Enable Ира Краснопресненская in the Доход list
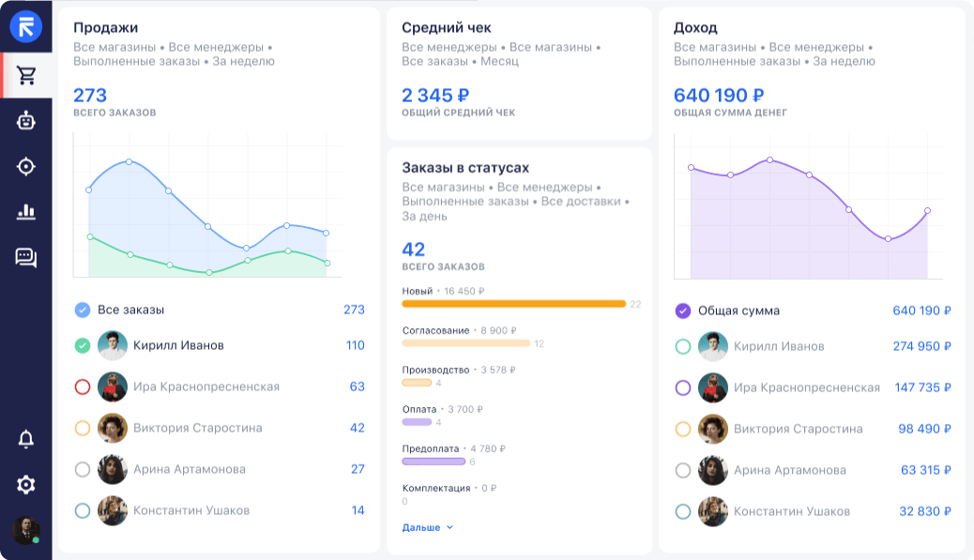 click(683, 388)
